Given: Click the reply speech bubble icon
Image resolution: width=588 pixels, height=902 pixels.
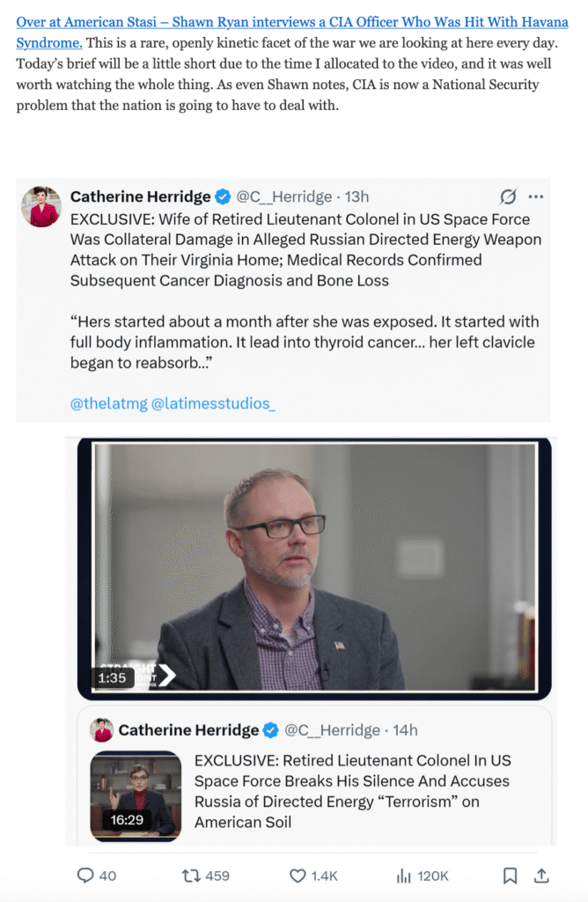Looking at the screenshot, I should tap(85, 875).
